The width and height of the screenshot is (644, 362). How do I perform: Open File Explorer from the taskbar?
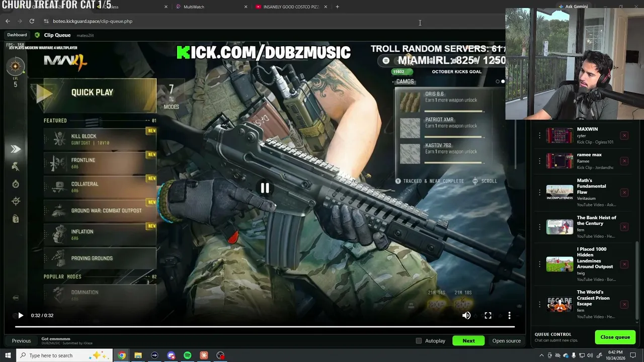point(138,355)
